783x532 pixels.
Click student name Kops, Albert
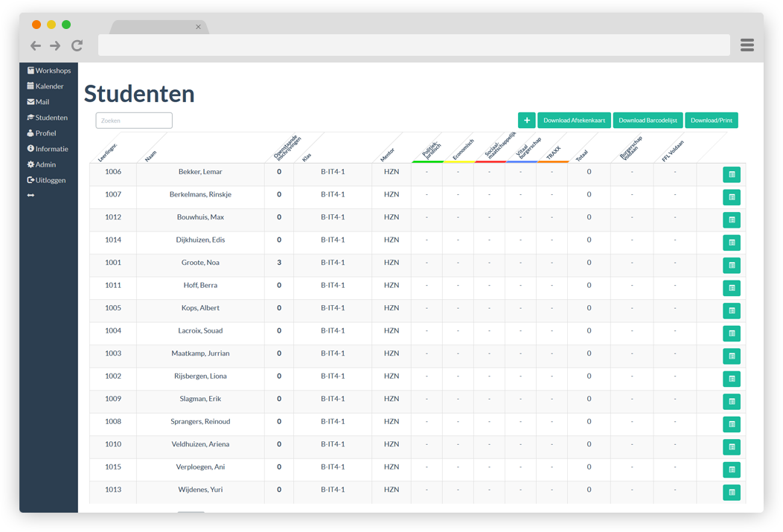point(200,308)
